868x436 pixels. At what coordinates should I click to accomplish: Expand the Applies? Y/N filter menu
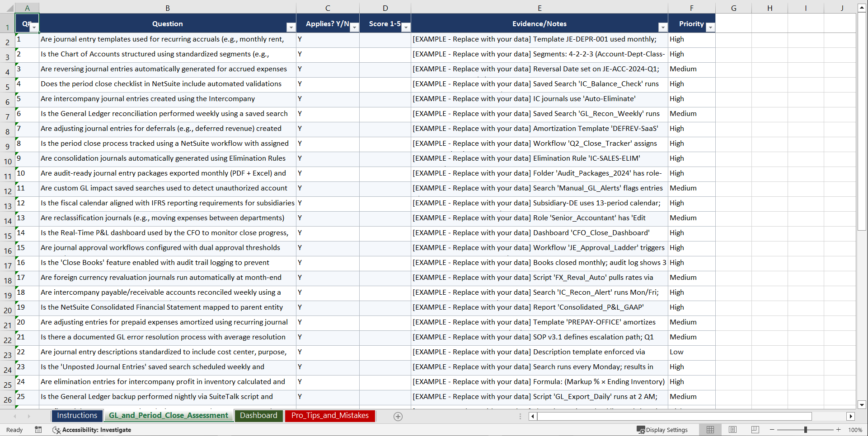[355, 28]
